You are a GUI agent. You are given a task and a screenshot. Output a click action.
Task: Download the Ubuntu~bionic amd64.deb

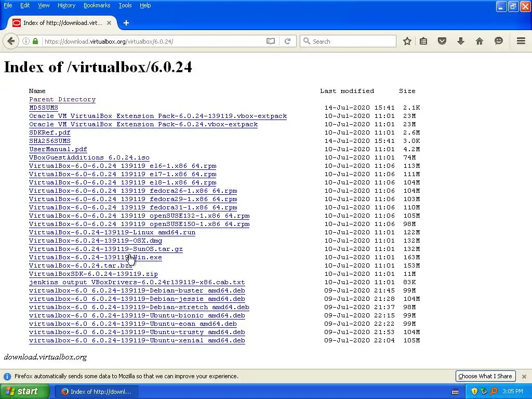(137, 315)
